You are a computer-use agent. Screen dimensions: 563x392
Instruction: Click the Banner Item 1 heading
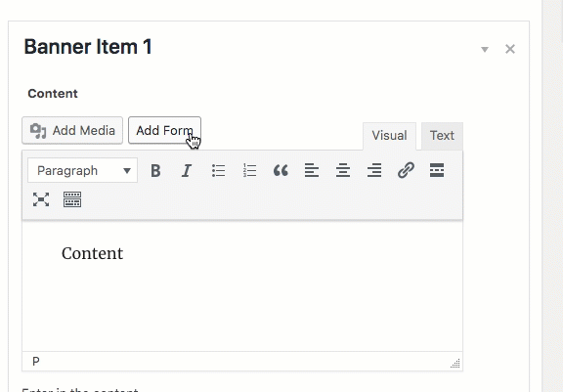pos(88,47)
